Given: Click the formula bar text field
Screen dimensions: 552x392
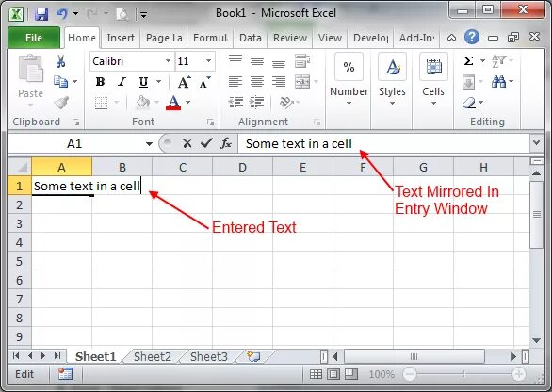Looking at the screenshot, I should pos(383,143).
